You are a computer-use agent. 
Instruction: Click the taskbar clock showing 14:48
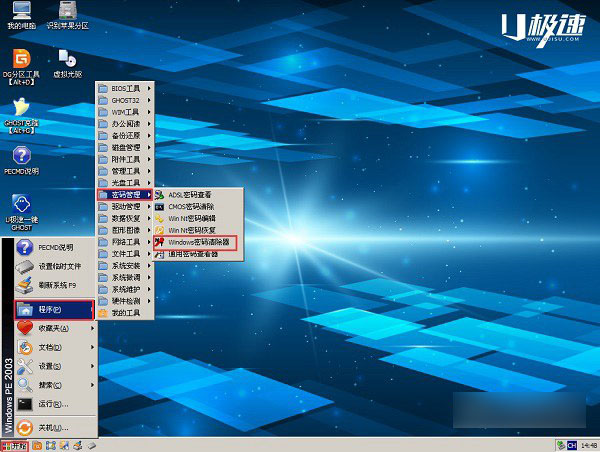pyautogui.click(x=589, y=445)
